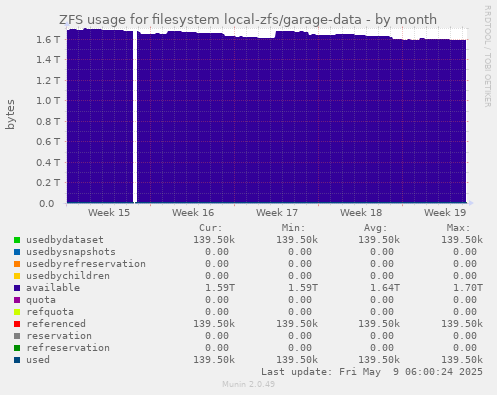Select the 'available' legend label
Screen dimensions: 497x395
point(53,288)
